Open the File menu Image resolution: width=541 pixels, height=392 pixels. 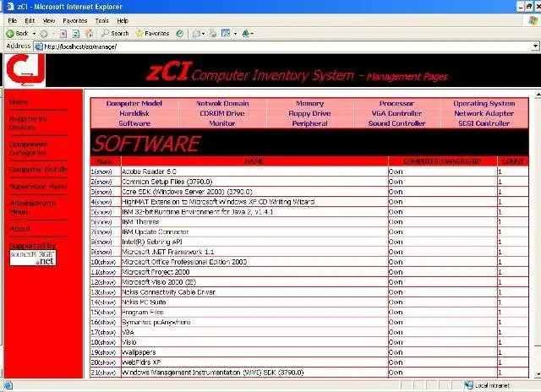coord(12,20)
